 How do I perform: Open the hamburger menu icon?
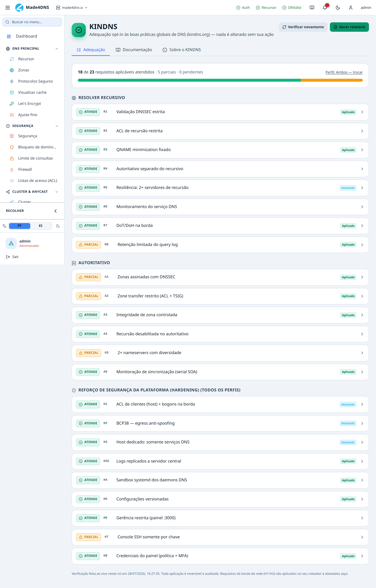pyautogui.click(x=8, y=8)
